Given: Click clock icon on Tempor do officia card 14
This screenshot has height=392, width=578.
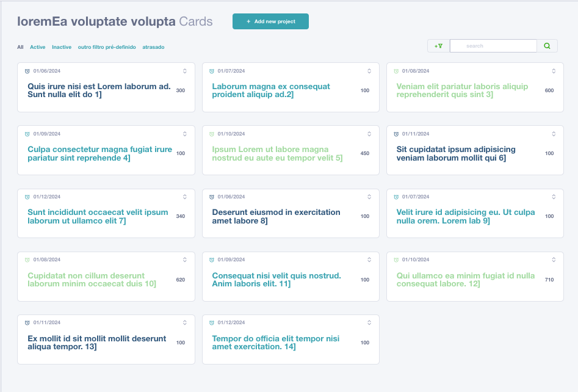Looking at the screenshot, I should click(212, 322).
